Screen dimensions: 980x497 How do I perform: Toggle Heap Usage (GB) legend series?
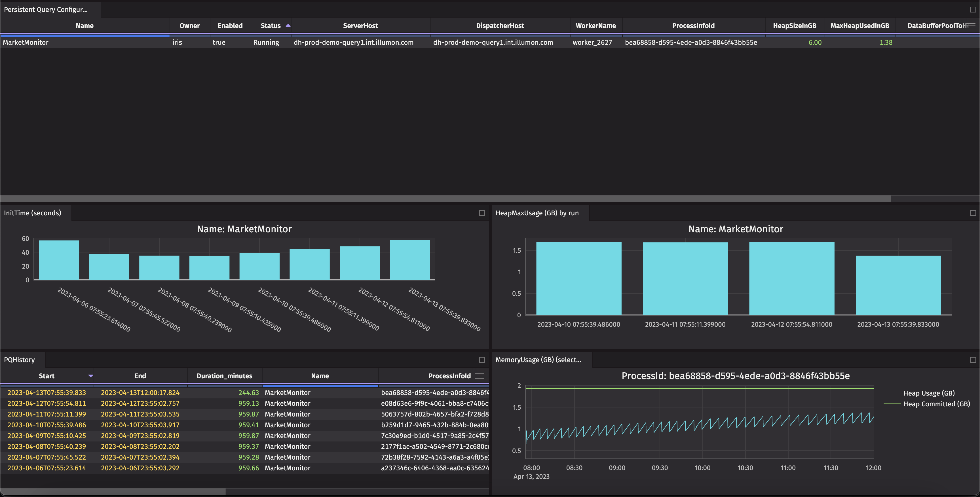click(928, 393)
